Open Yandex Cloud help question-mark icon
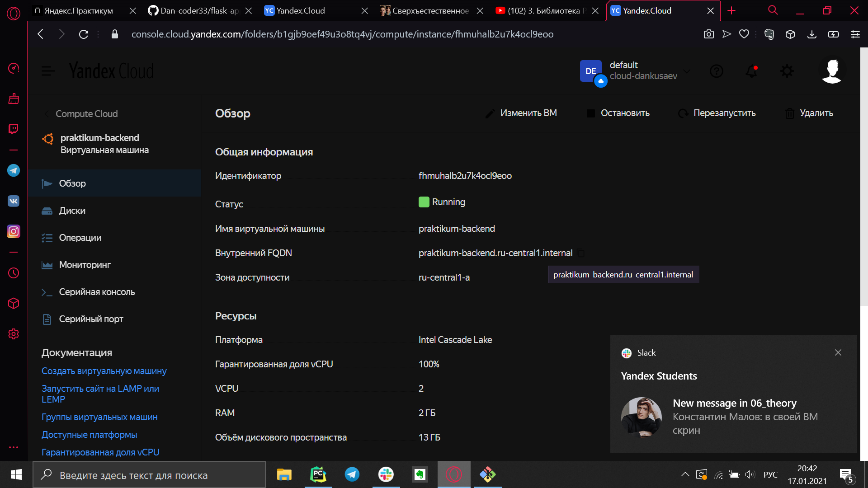 click(x=717, y=71)
